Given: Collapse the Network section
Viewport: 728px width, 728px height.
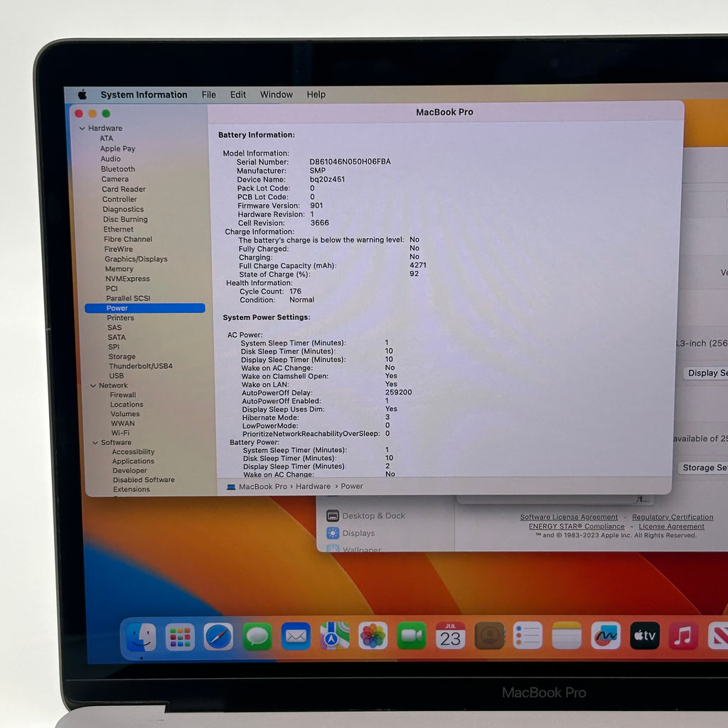Looking at the screenshot, I should point(93,385).
